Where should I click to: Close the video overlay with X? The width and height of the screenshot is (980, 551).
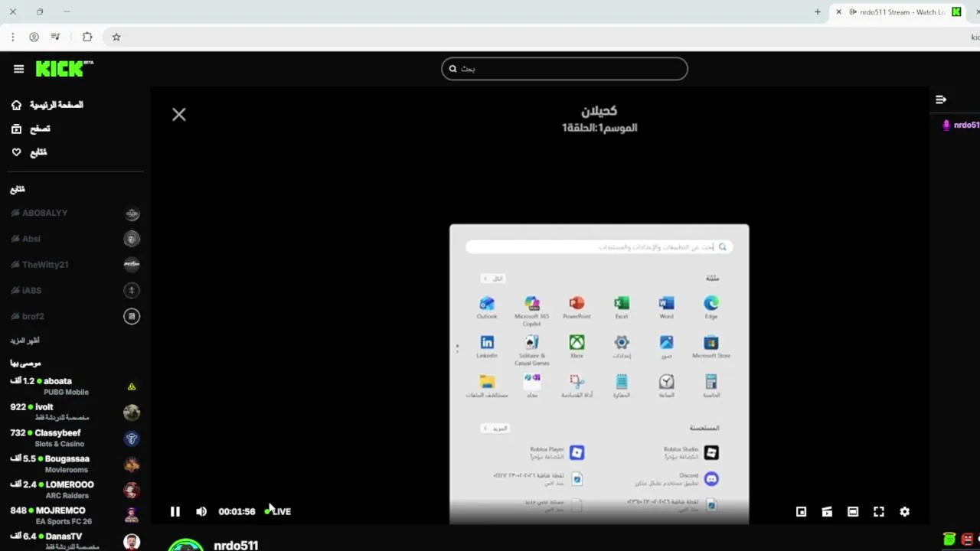point(178,115)
